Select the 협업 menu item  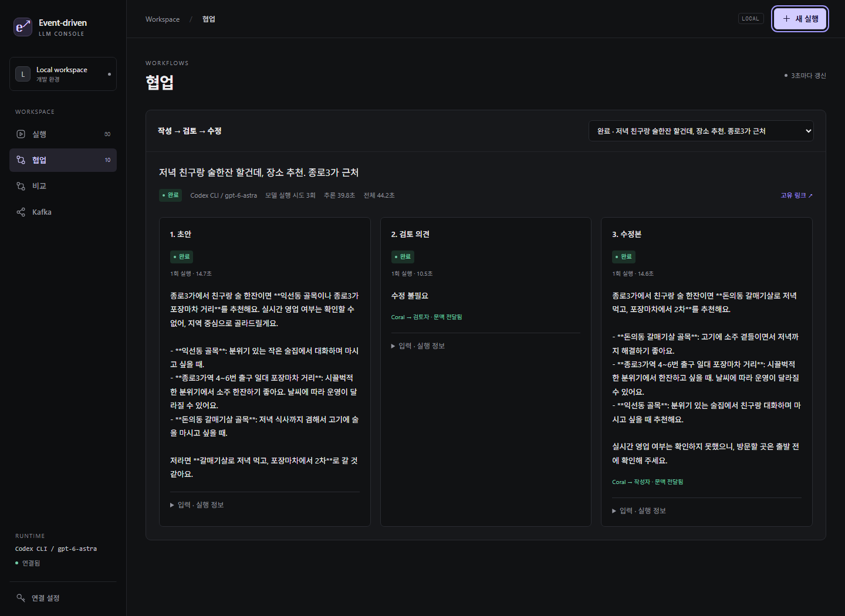pyautogui.click(x=63, y=160)
